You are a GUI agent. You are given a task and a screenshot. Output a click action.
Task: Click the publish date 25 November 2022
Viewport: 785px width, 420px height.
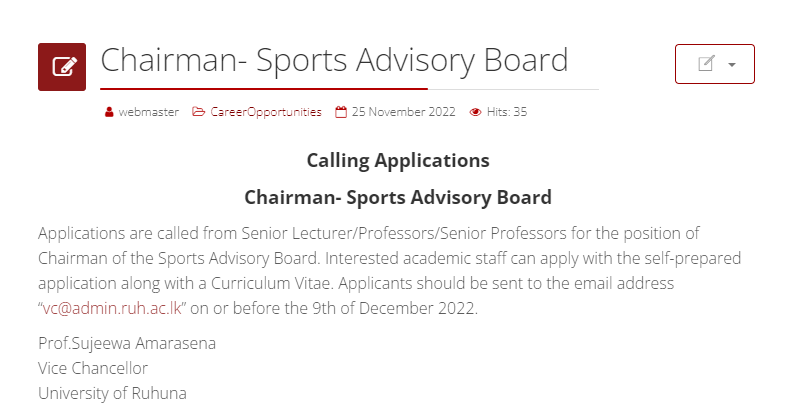[404, 112]
